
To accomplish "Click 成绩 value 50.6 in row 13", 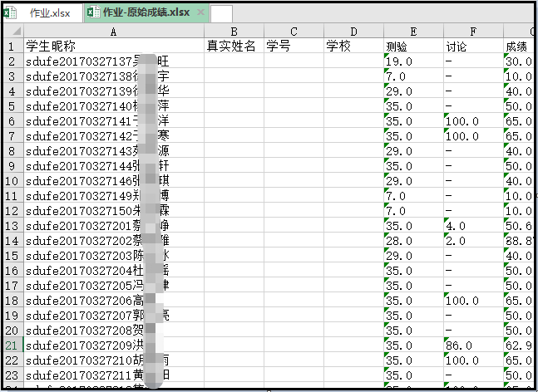I will [x=519, y=226].
